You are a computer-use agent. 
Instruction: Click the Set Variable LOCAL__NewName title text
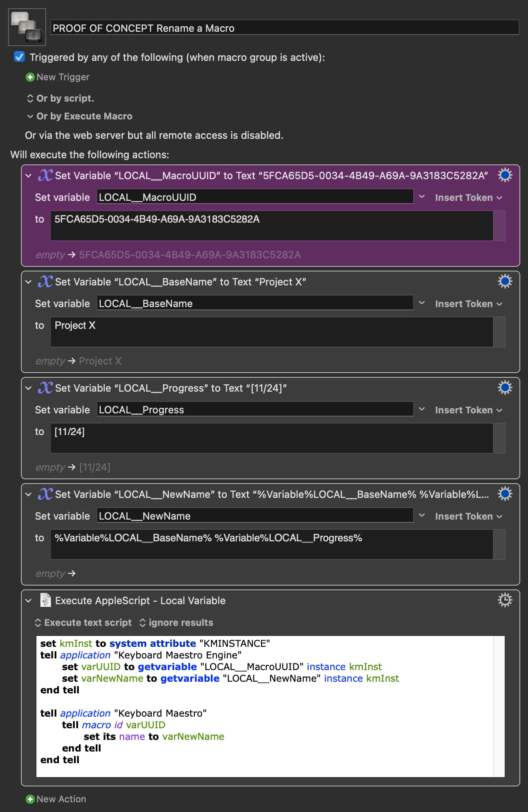point(272,494)
